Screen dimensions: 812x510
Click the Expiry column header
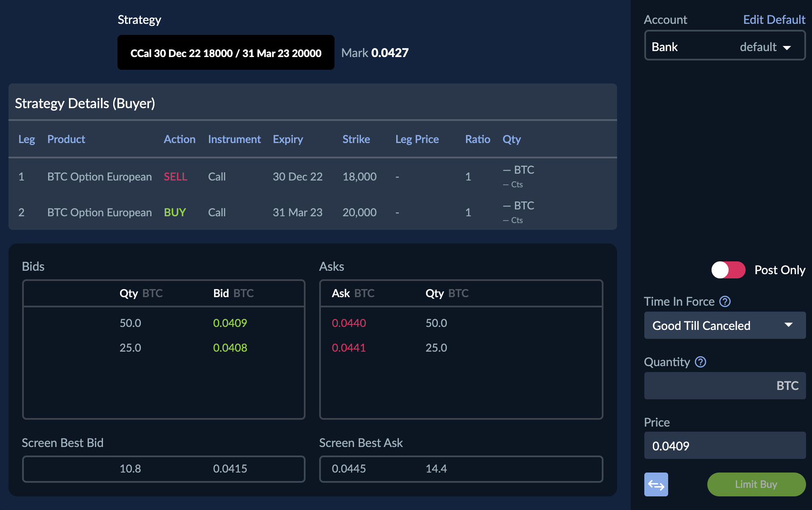tap(288, 139)
